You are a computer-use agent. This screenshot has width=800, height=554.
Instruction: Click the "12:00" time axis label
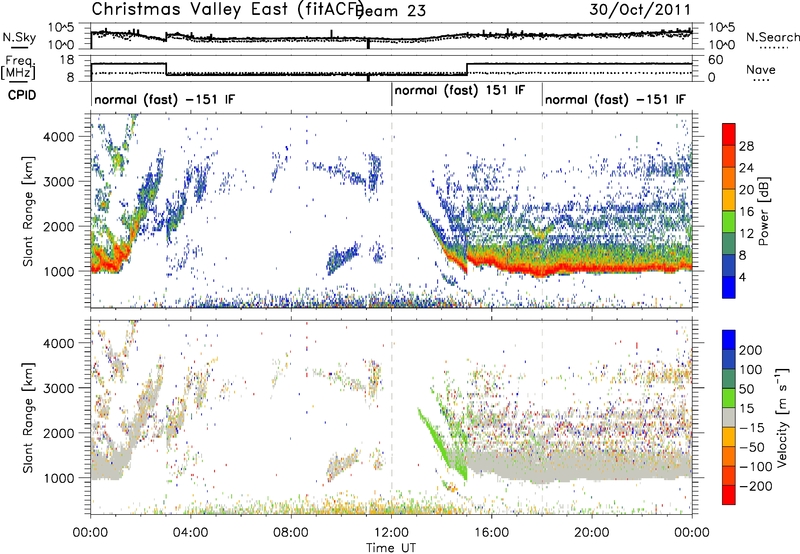(391, 533)
